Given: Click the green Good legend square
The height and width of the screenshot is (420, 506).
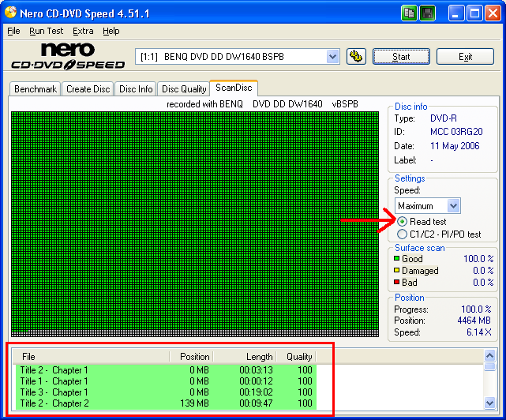Looking at the screenshot, I should tap(398, 259).
